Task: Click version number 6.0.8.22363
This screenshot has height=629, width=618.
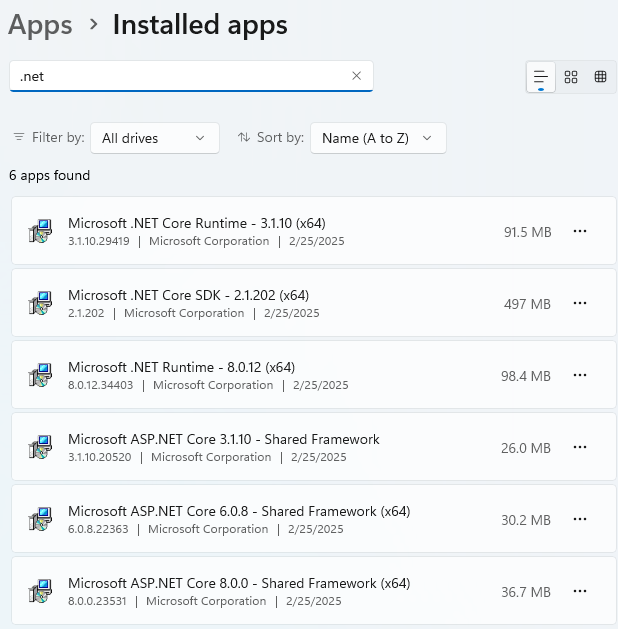Action: click(98, 529)
